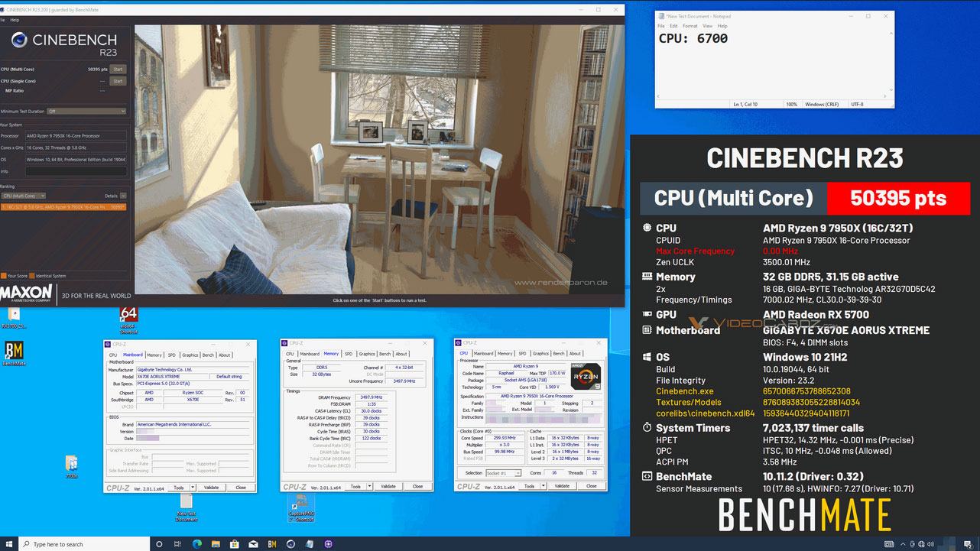This screenshot has height=551, width=980.
Task: Open Microsoft Store taskbar icon
Action: click(x=234, y=544)
